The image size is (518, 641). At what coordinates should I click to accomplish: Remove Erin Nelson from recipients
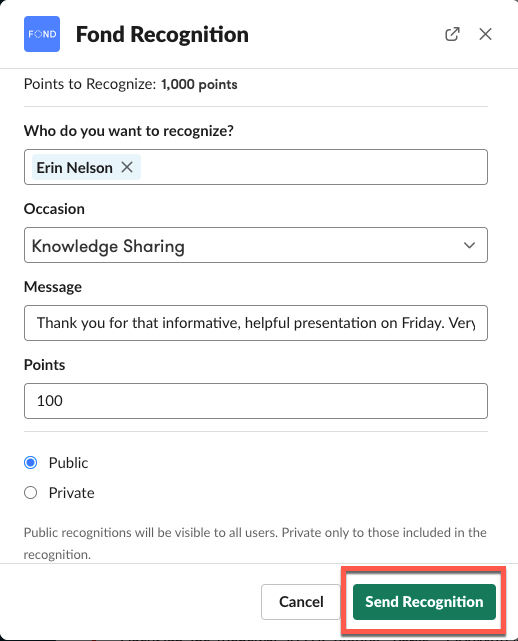pos(127,167)
